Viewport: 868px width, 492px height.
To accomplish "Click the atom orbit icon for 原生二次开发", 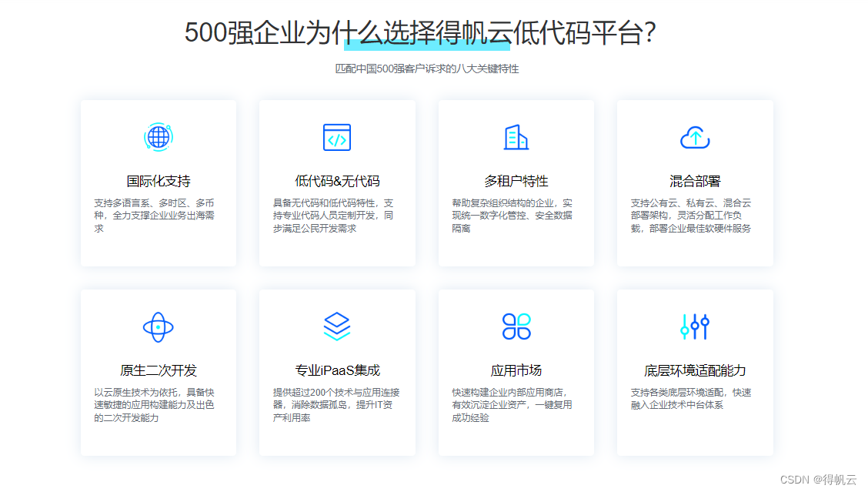I will pos(159,327).
